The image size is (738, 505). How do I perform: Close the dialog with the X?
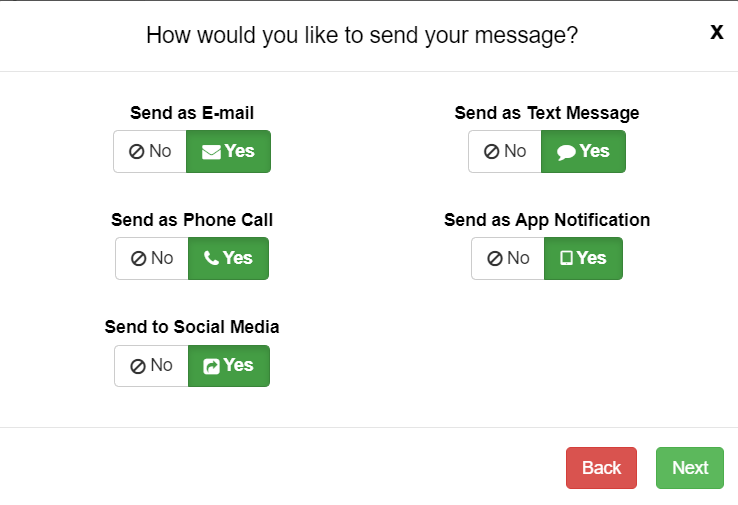716,32
